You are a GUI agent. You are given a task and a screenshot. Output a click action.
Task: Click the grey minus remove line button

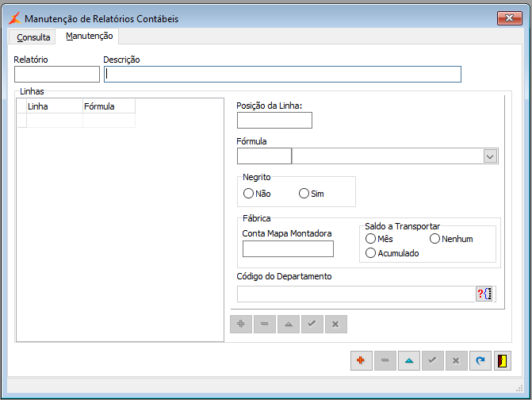[265, 324]
